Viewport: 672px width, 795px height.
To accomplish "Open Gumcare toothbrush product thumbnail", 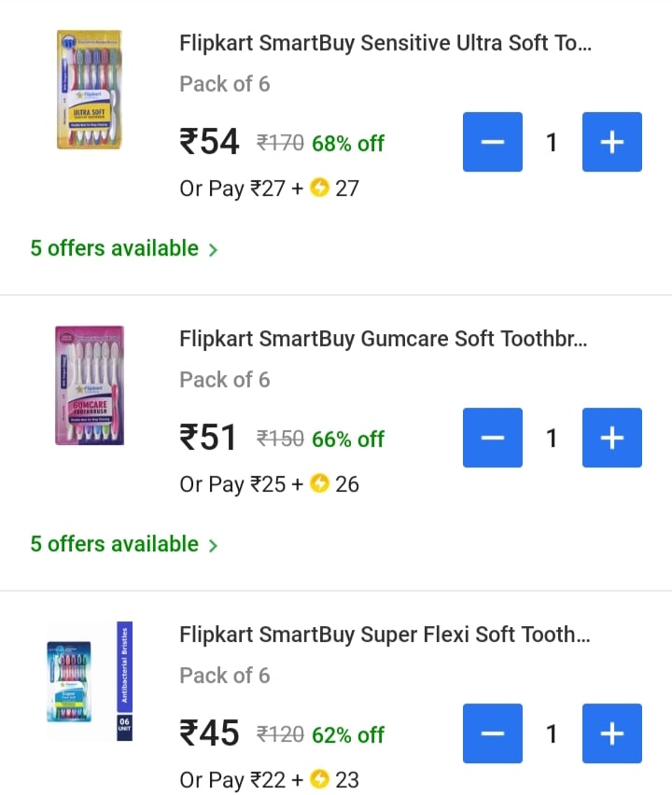I will click(x=89, y=384).
